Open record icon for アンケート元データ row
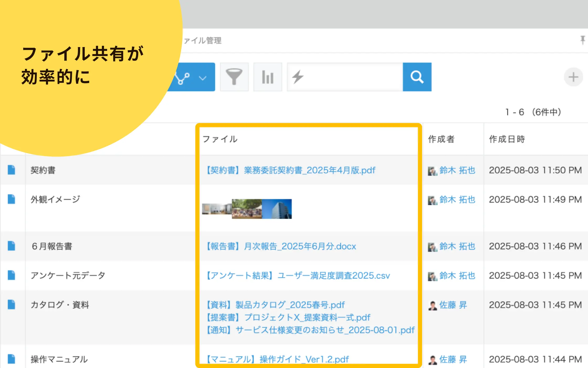Image resolution: width=588 pixels, height=368 pixels. point(11,275)
